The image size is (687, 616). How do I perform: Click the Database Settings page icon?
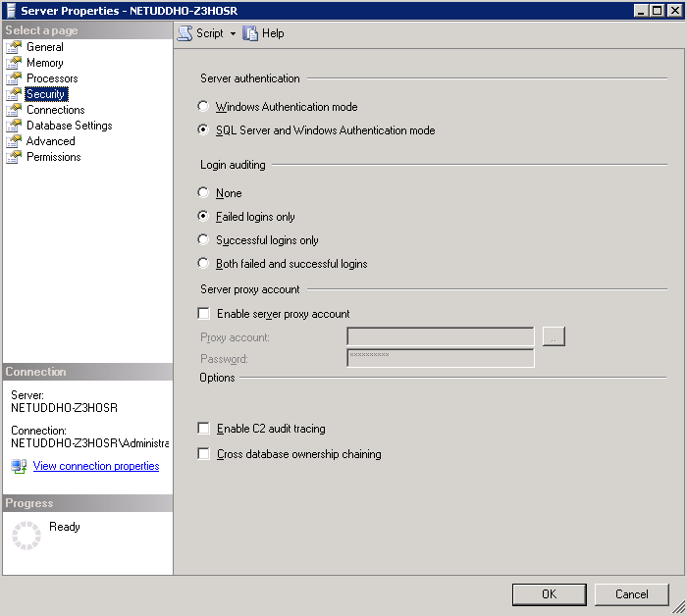[14, 126]
